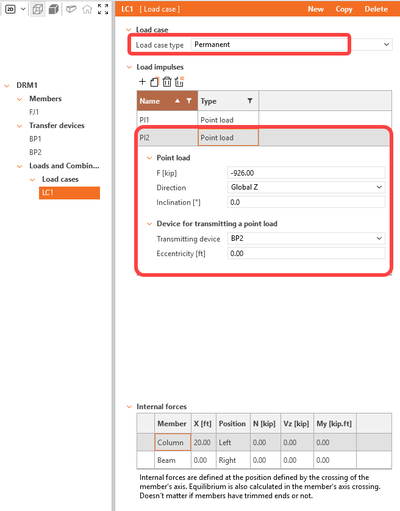Add a new load impulse with plus icon

142,82
